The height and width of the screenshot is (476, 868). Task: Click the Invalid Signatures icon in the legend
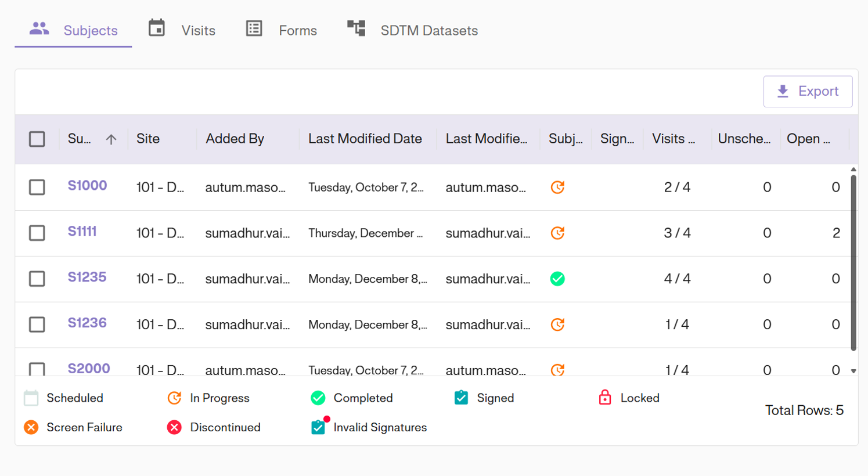click(317, 427)
